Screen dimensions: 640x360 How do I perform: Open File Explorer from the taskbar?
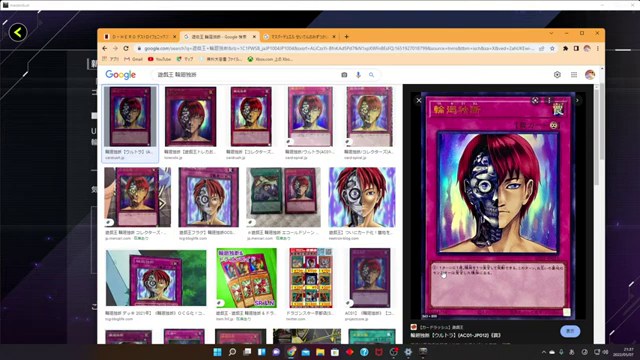320,352
